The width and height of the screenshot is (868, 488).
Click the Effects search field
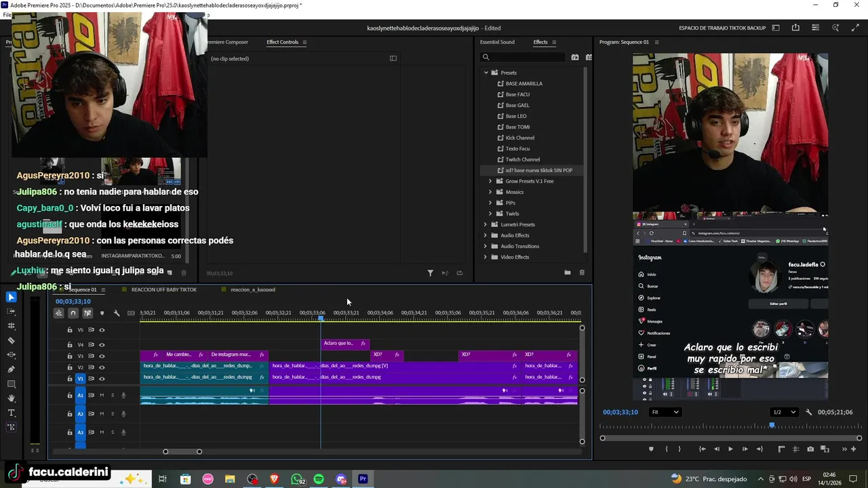point(522,57)
